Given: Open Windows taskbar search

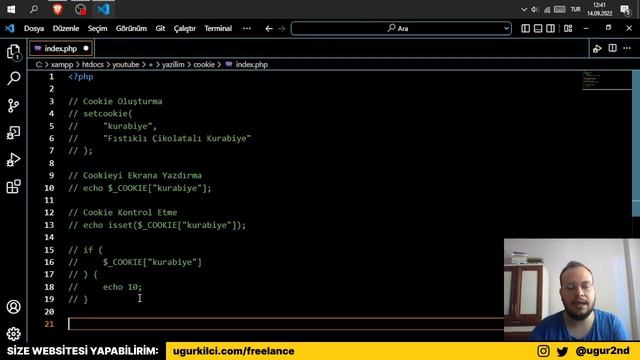Looking at the screenshot, I should pos(34,9).
